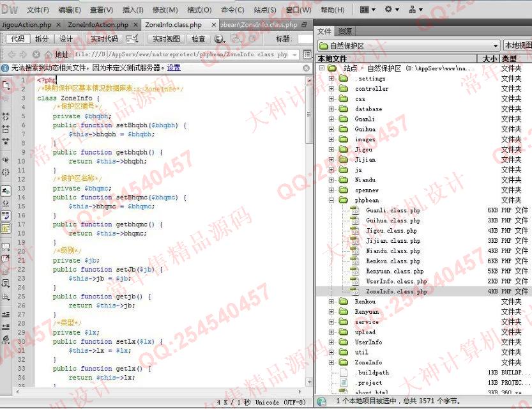Screen dimensions: 532x409
Task: Collapse the phpbean folder
Action: pyautogui.click(x=331, y=200)
